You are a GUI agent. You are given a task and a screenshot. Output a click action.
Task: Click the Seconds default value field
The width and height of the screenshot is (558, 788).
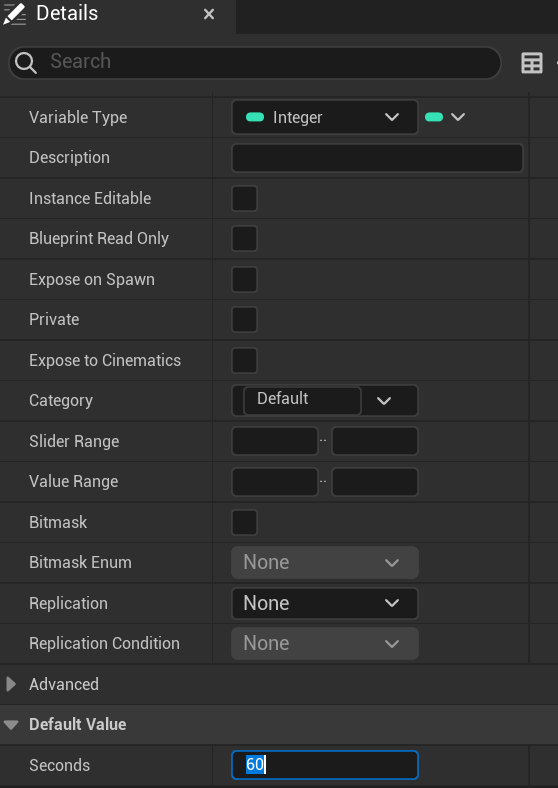point(325,765)
